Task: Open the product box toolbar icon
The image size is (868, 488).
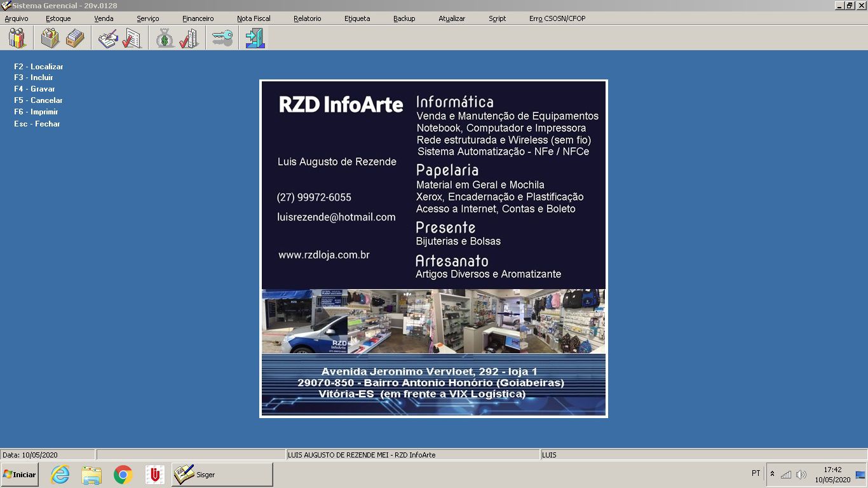Action: click(x=50, y=38)
